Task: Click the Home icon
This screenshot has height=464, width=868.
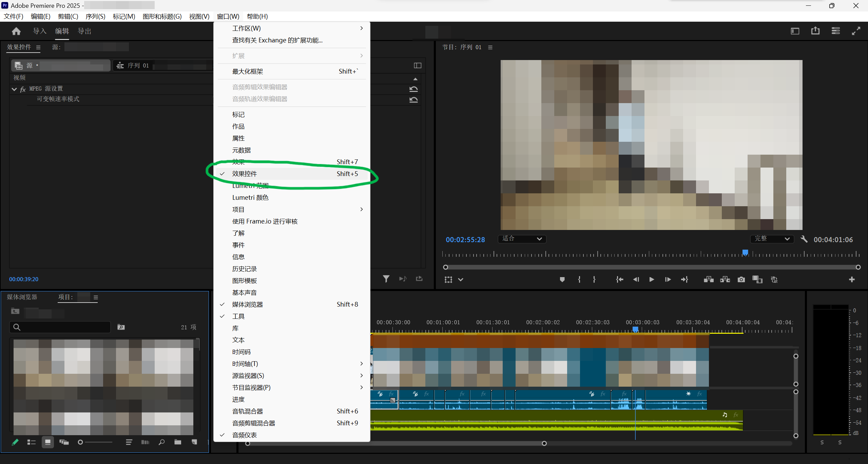Action: (x=16, y=31)
